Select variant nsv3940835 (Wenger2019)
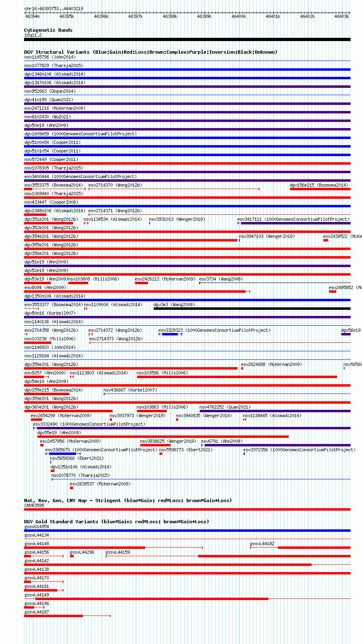The image size is (362, 644). 204,416
